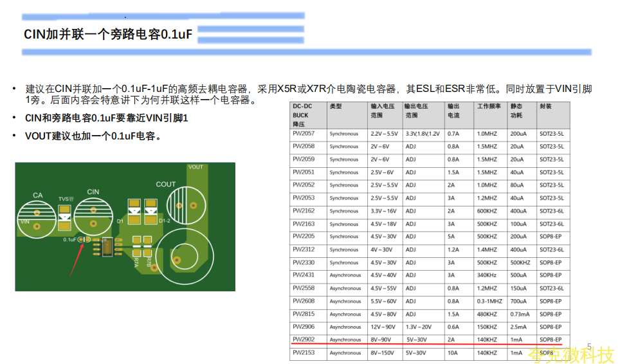Select the TVS diode component

[65, 219]
